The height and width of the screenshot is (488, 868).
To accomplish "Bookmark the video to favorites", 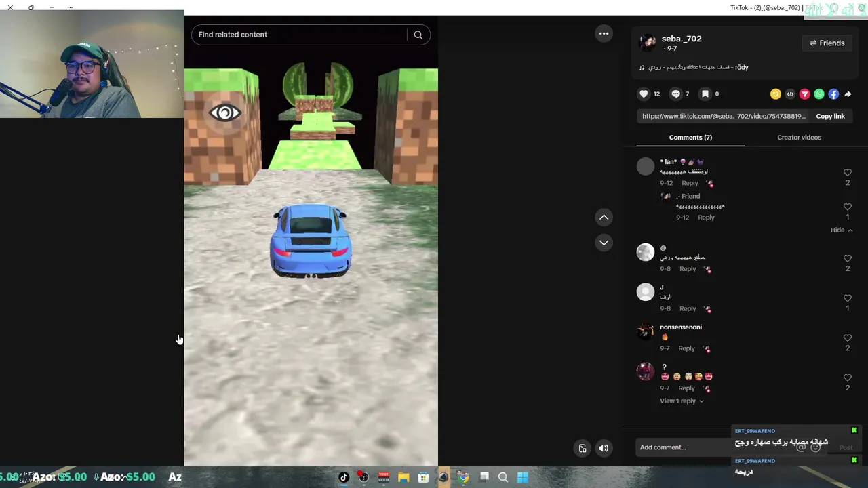I will (x=705, y=94).
